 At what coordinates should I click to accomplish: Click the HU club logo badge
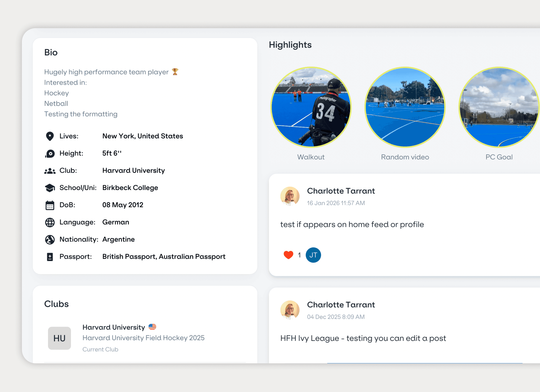(x=59, y=338)
